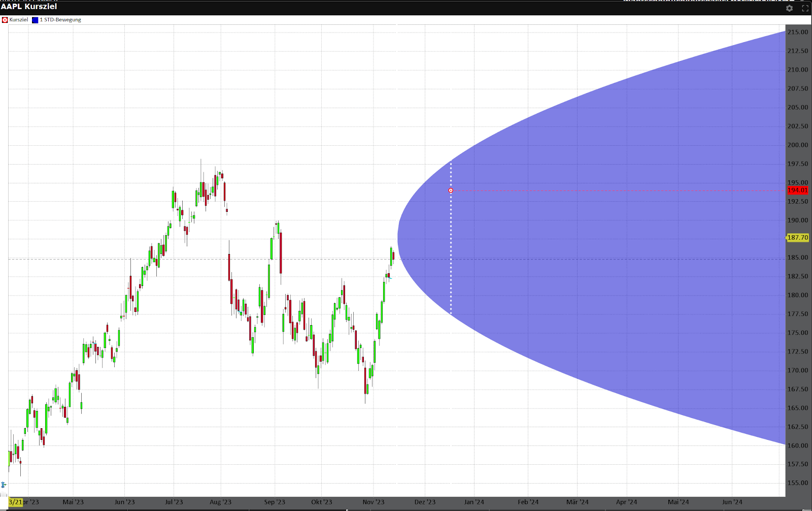Screen dimensions: 812x511
Task: Click the yellow 187.70 price label
Action: point(797,237)
